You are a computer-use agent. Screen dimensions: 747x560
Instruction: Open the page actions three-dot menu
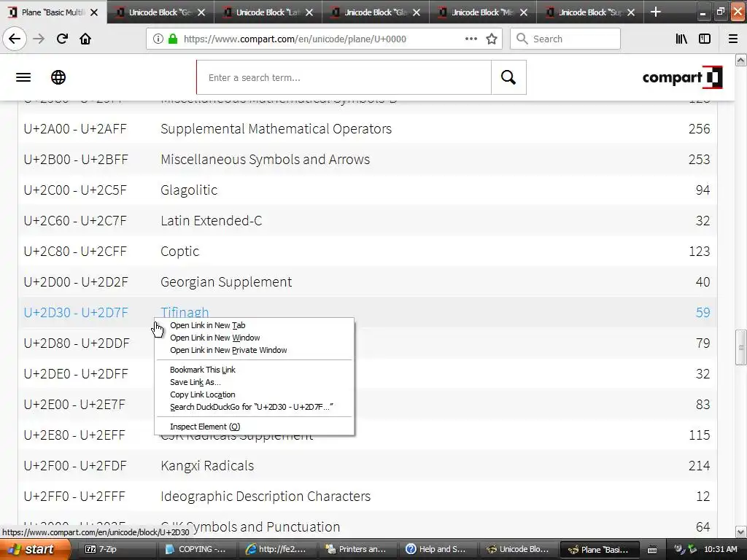coord(471,39)
